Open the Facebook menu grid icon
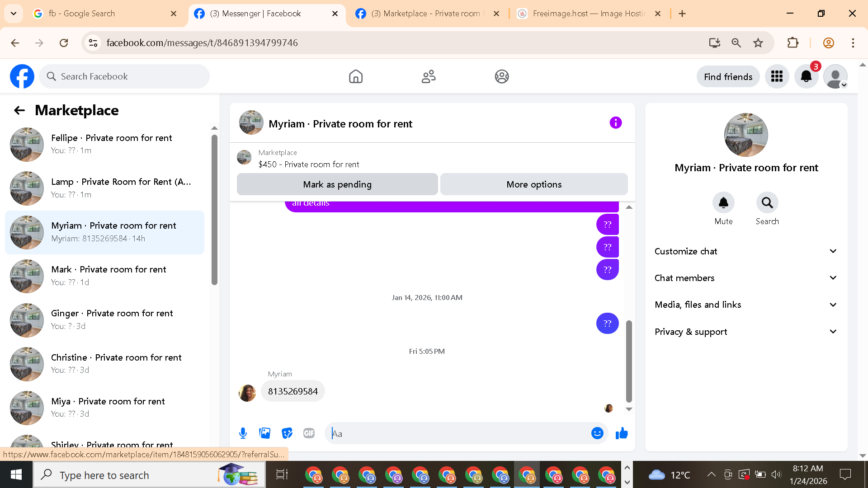This screenshot has width=868, height=488. 777,76
